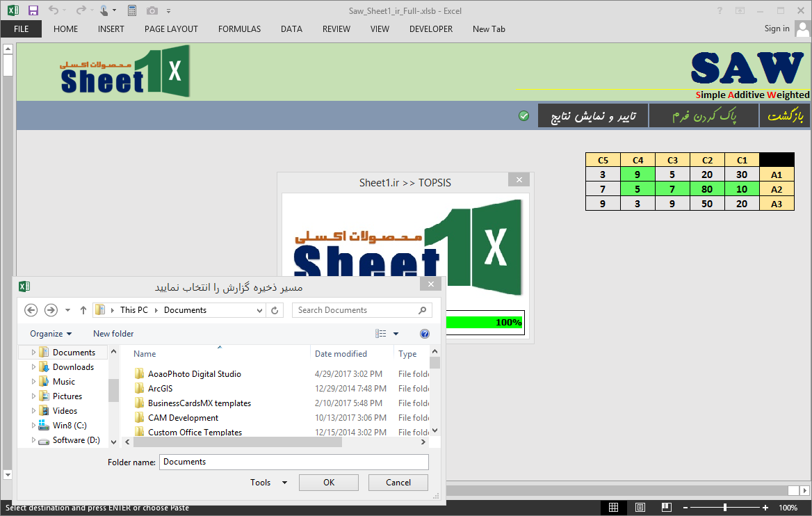This screenshot has width=812, height=516.
Task: Expand the Downloads tree node
Action: click(33, 367)
